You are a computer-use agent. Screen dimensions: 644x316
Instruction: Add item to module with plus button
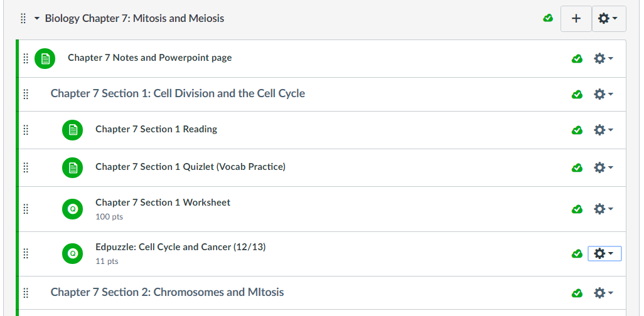(x=576, y=19)
